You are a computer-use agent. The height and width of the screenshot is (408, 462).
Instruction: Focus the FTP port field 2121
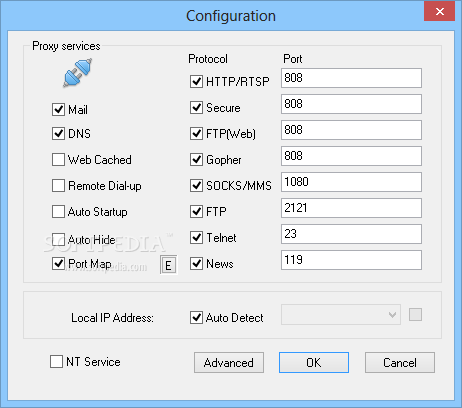click(x=351, y=208)
